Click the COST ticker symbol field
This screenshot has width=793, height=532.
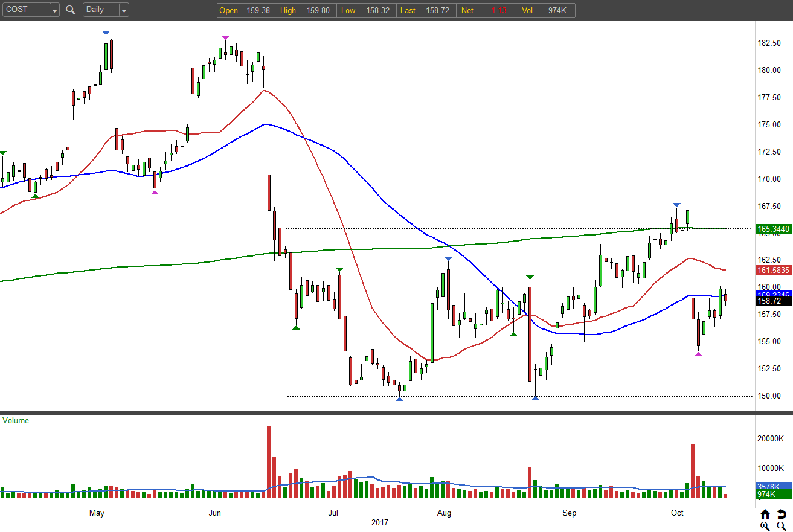25,10
